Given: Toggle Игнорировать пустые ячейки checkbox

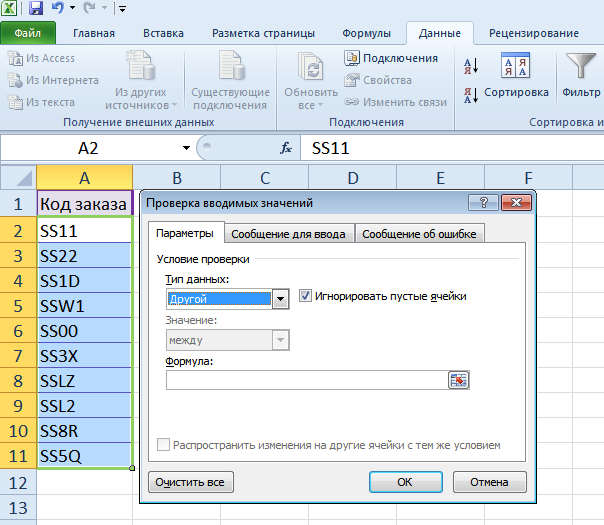Looking at the screenshot, I should [x=307, y=296].
